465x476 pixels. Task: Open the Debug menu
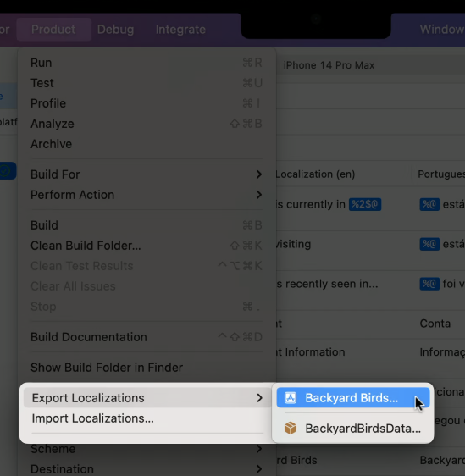115,29
